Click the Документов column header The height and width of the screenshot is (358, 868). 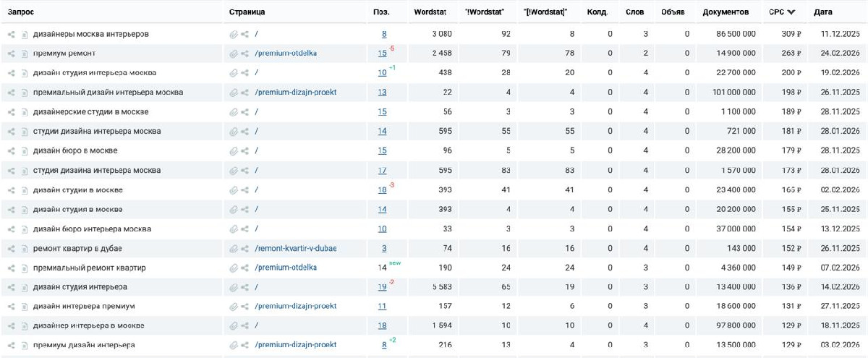coord(726,12)
